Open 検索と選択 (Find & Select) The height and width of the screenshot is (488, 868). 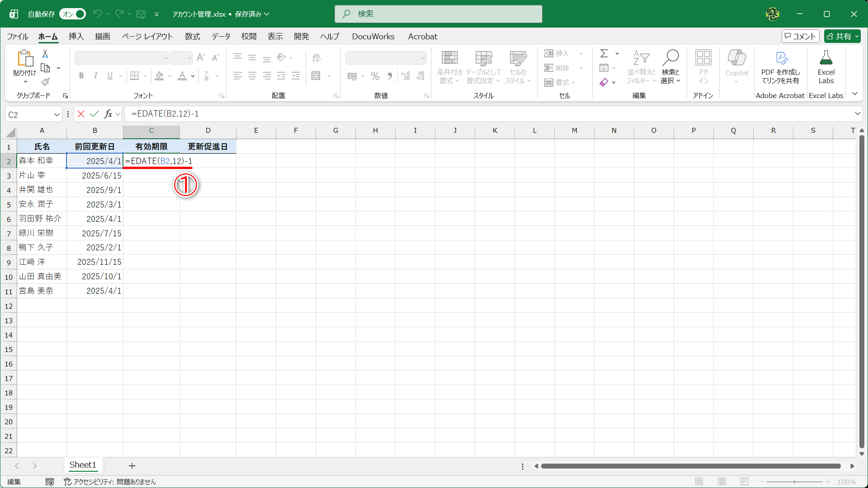click(x=671, y=67)
